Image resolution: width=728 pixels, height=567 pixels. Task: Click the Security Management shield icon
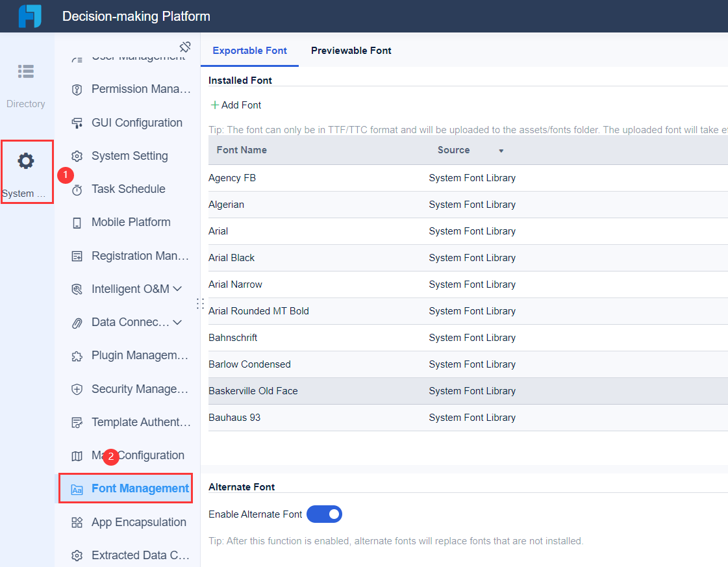(77, 390)
